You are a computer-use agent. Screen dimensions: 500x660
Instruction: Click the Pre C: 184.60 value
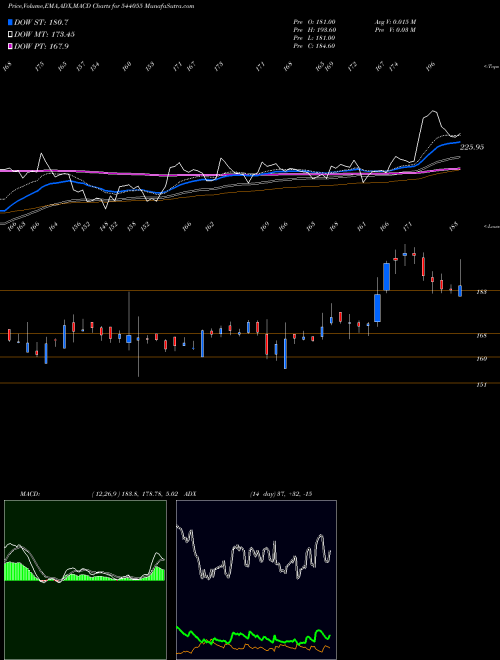(x=314, y=46)
